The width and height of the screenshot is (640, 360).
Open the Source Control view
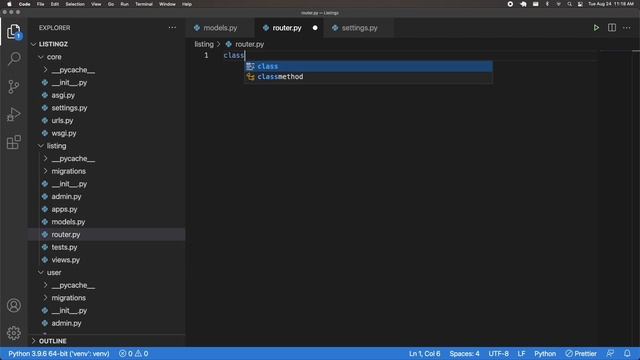[14, 87]
